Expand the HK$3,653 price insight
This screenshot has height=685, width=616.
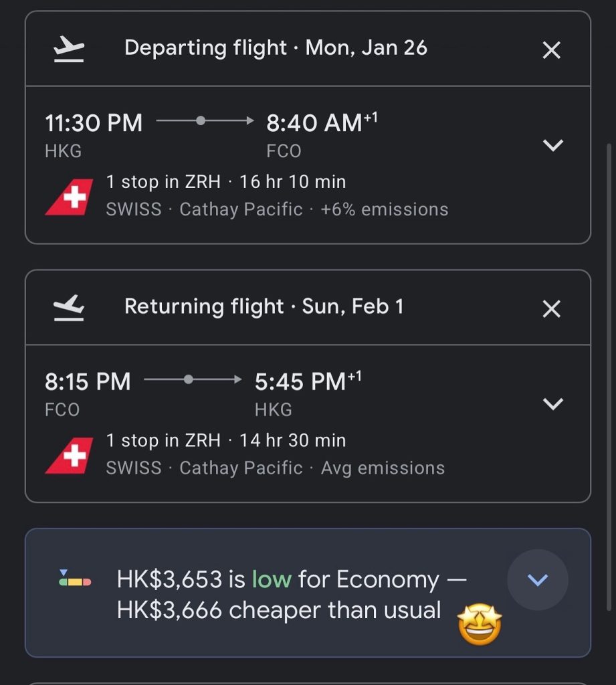tap(538, 579)
